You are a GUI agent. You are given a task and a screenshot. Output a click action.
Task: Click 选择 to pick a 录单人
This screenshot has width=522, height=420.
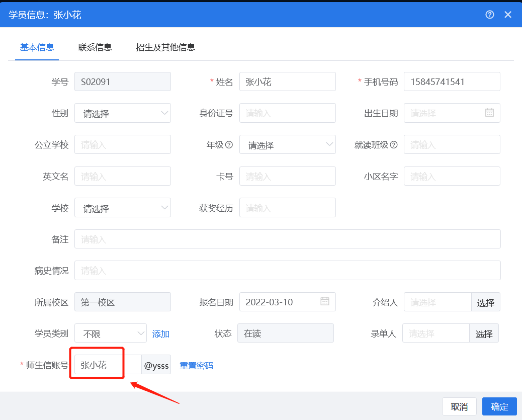click(484, 333)
